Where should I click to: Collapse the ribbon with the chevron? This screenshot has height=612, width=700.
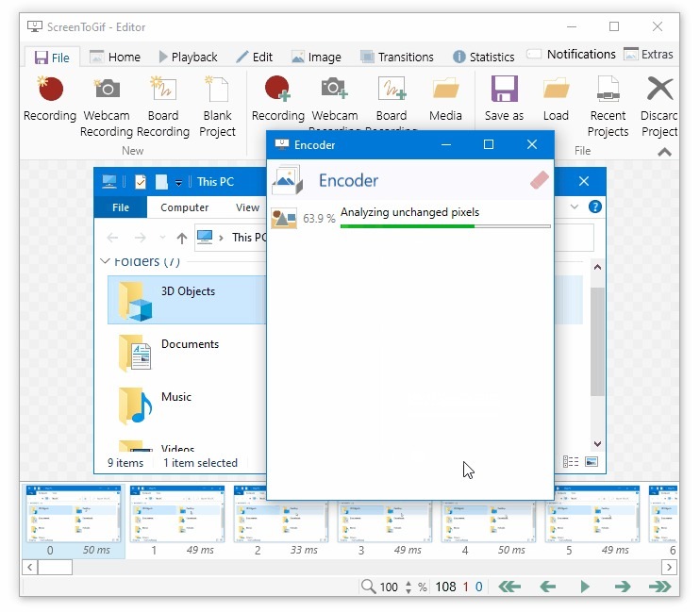click(x=664, y=152)
